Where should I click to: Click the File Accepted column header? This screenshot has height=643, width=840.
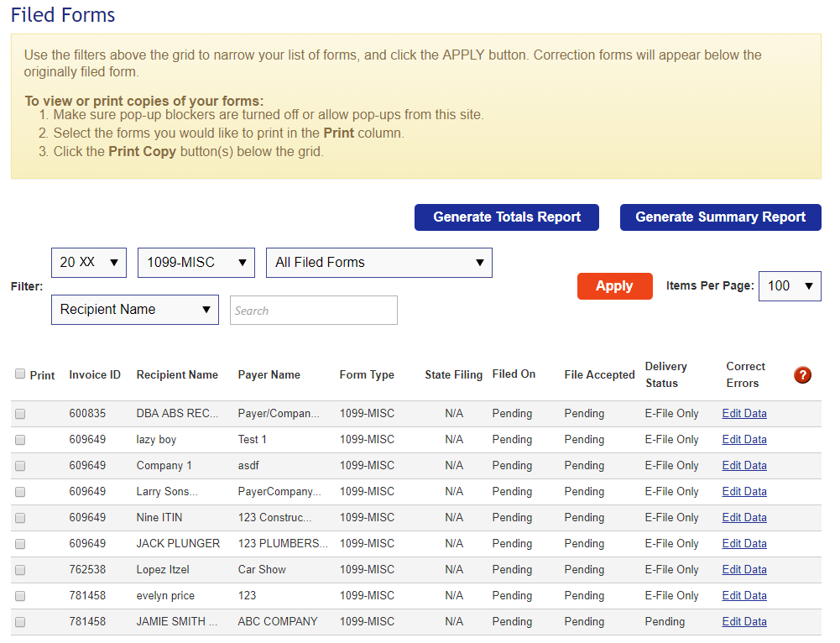click(x=599, y=375)
